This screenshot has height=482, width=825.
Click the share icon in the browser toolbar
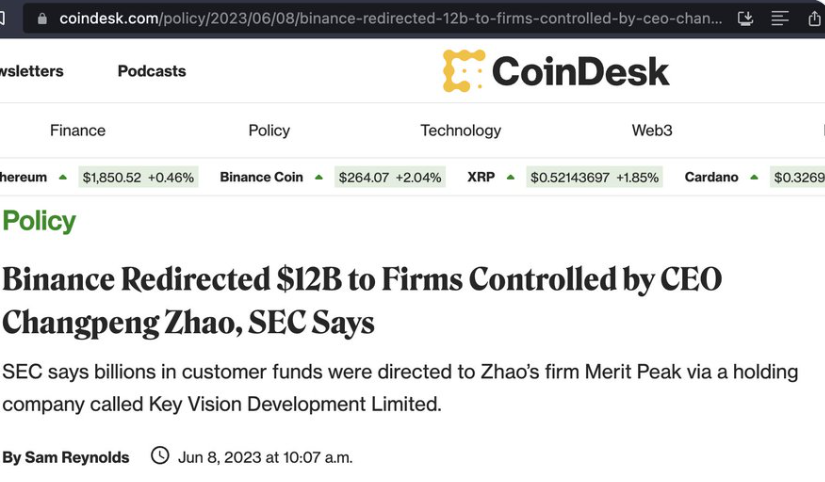[x=814, y=19]
